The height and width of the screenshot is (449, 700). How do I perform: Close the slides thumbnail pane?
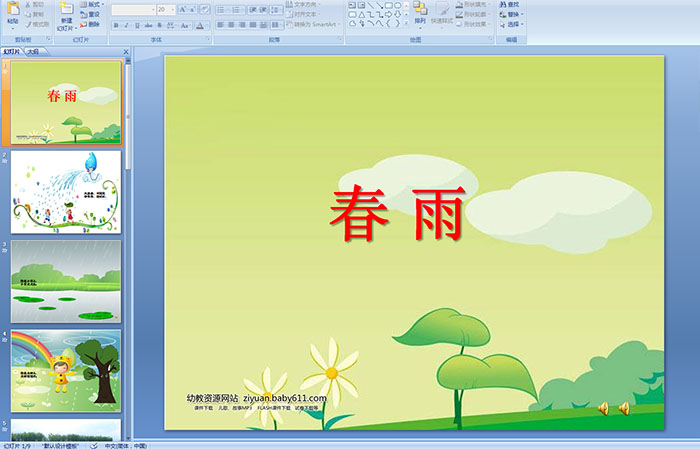(x=126, y=52)
